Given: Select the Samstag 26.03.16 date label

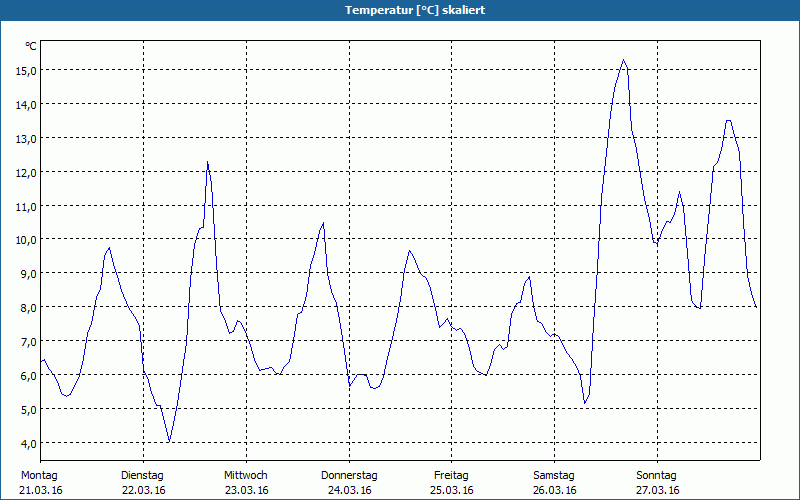Looking at the screenshot, I should [x=554, y=483].
